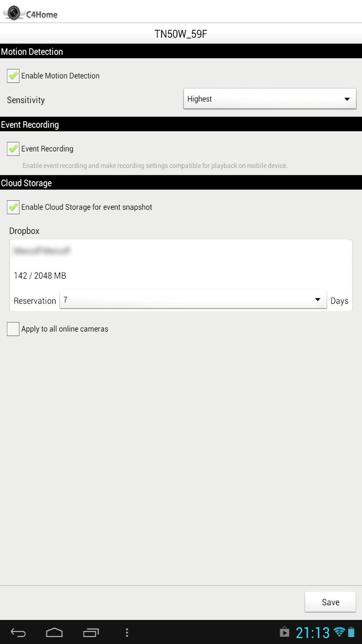Disable the Enable Motion Detection checkbox

click(x=13, y=76)
